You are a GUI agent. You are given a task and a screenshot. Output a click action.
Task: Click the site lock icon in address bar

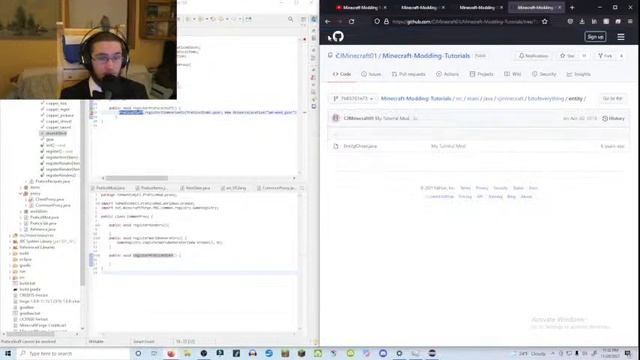click(386, 21)
